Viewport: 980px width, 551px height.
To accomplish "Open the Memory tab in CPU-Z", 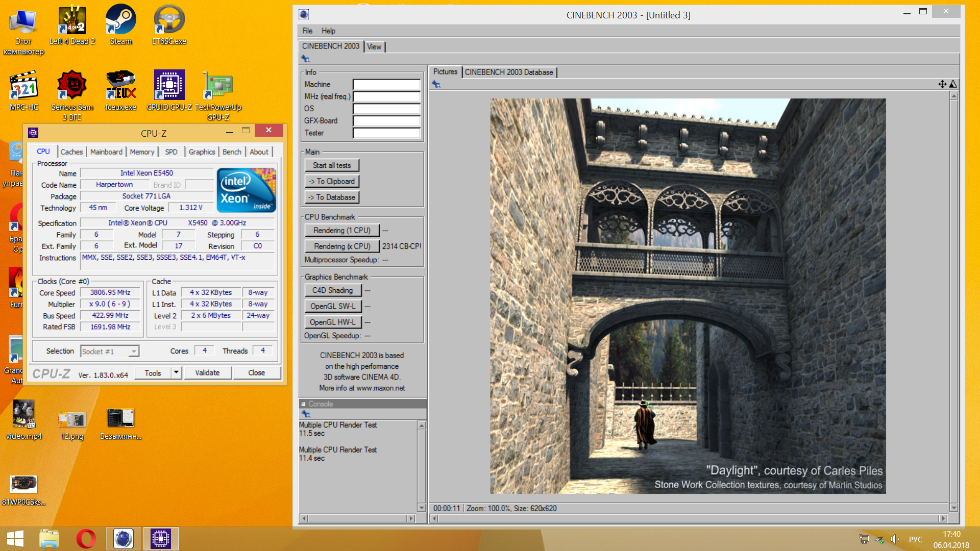I will [x=142, y=152].
